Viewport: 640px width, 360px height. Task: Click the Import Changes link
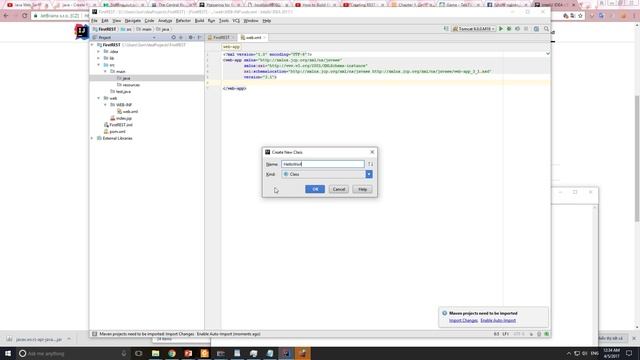pos(463,321)
